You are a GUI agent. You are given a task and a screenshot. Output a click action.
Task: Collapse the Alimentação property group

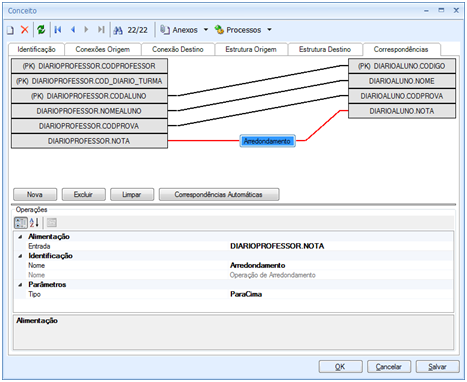click(20, 237)
